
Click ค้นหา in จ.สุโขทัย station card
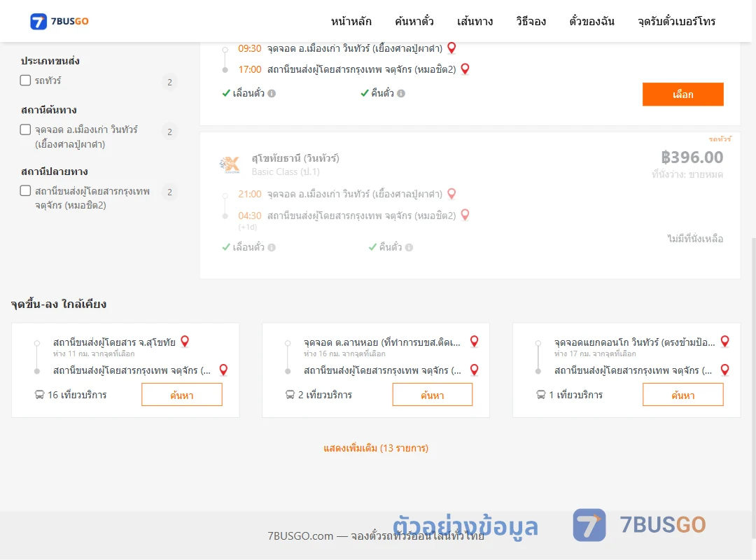[182, 395]
